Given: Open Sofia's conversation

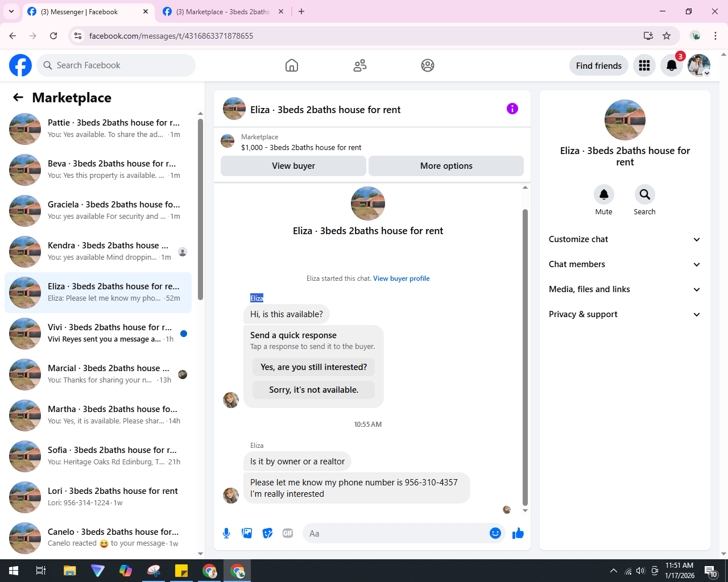Looking at the screenshot, I should [98, 456].
